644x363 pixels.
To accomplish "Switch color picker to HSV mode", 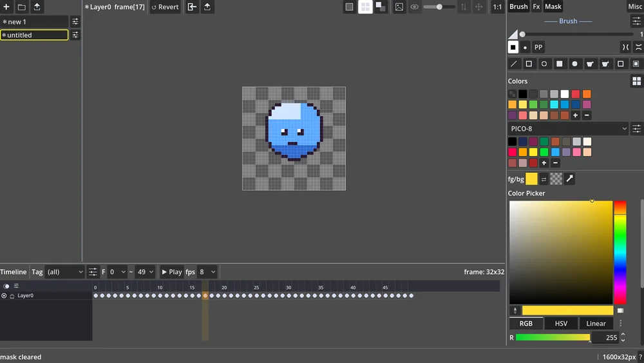I will (x=561, y=324).
